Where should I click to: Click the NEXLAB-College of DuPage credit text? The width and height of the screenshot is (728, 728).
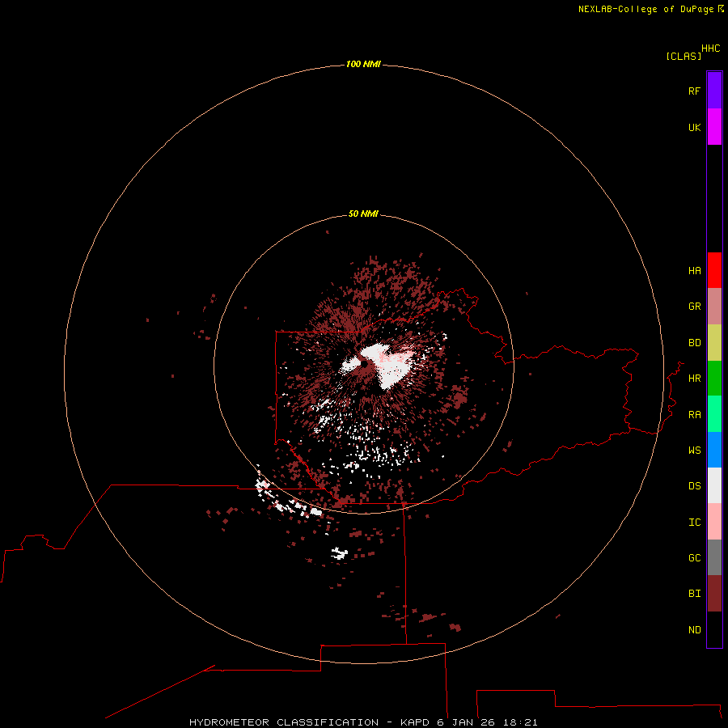[645, 9]
